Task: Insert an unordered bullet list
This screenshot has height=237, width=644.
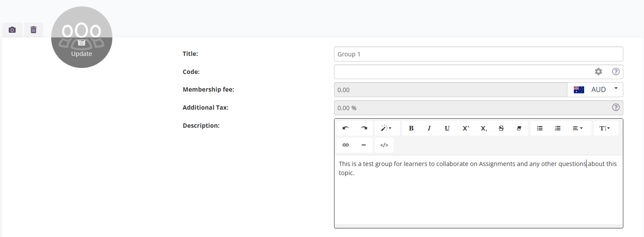Action: (x=539, y=128)
